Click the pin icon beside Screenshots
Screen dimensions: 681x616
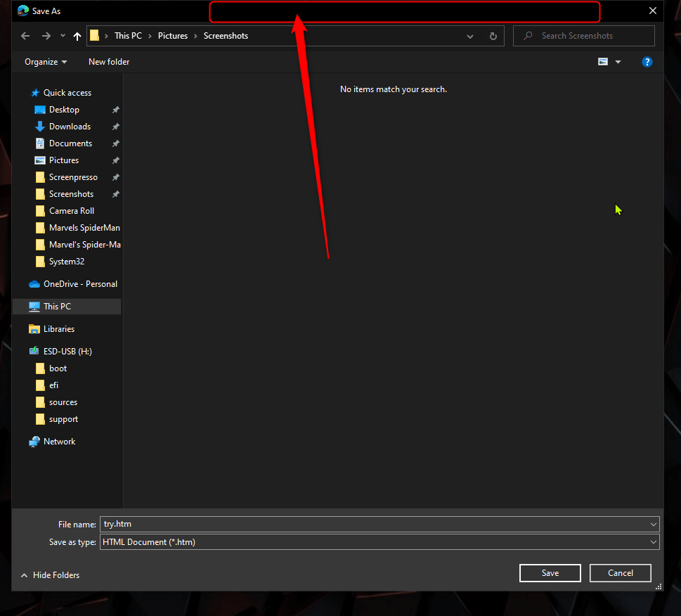tap(115, 195)
